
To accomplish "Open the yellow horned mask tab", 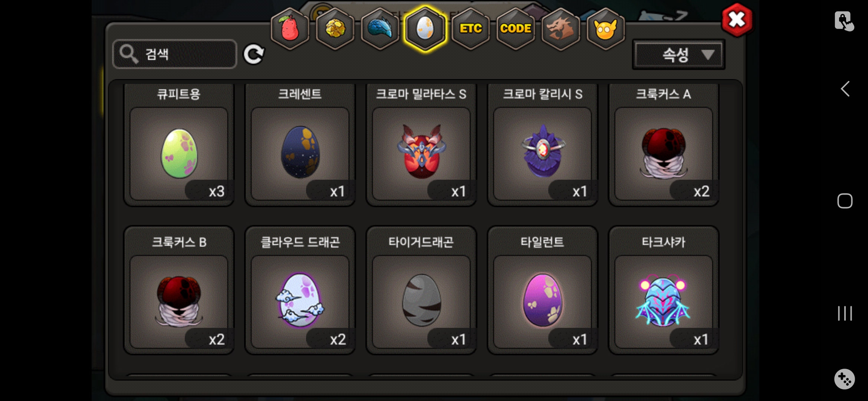I will click(605, 29).
